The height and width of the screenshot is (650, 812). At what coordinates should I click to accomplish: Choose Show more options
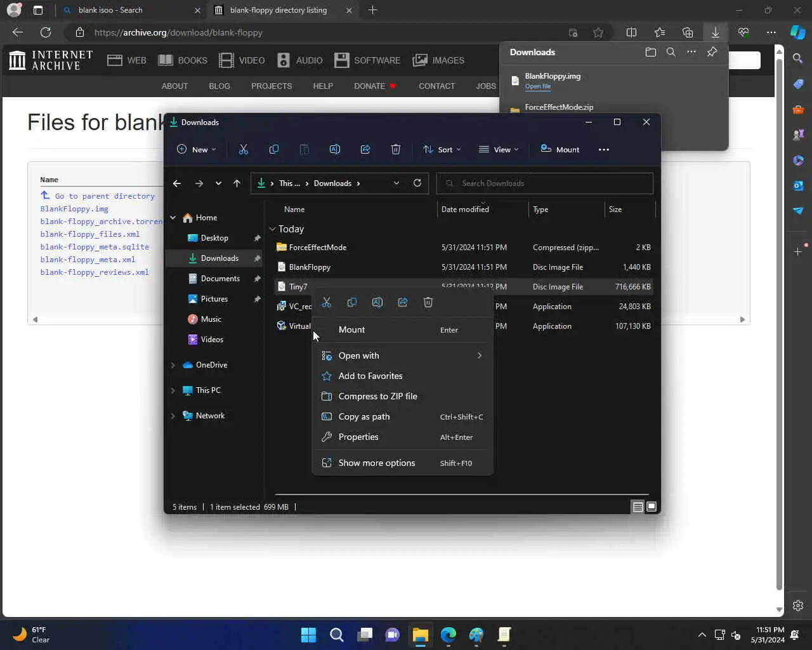pos(402,463)
